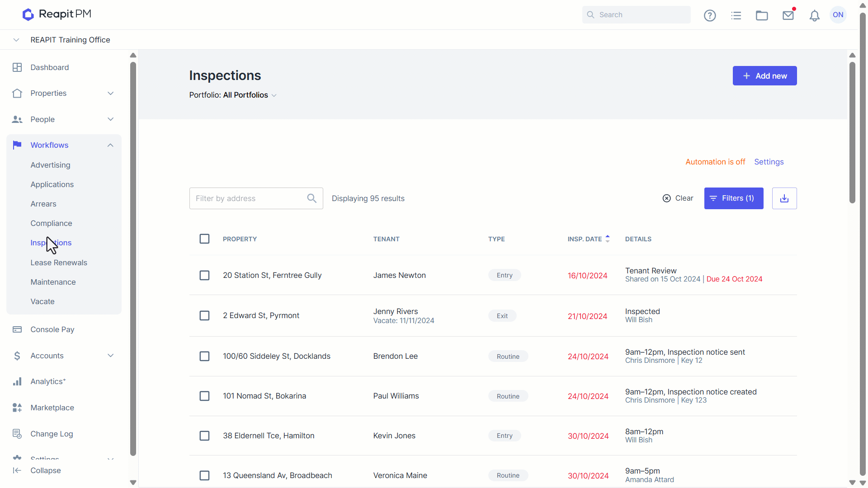This screenshot has width=868, height=488.
Task: Open Advertising under Workflows
Action: pos(50,165)
